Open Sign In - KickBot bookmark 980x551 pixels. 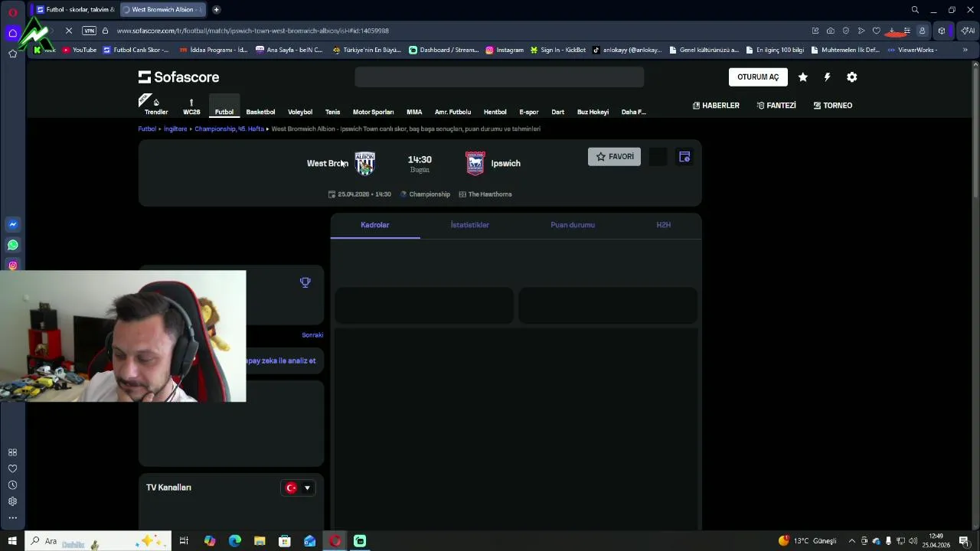[558, 50]
